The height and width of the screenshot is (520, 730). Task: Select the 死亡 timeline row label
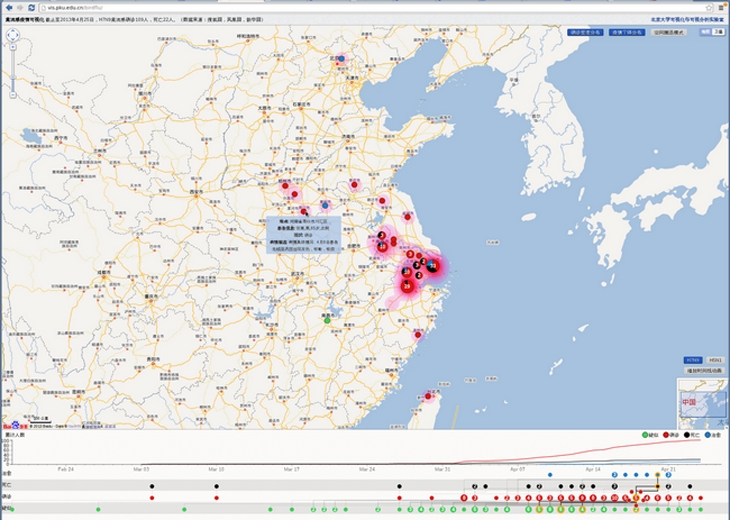point(7,485)
